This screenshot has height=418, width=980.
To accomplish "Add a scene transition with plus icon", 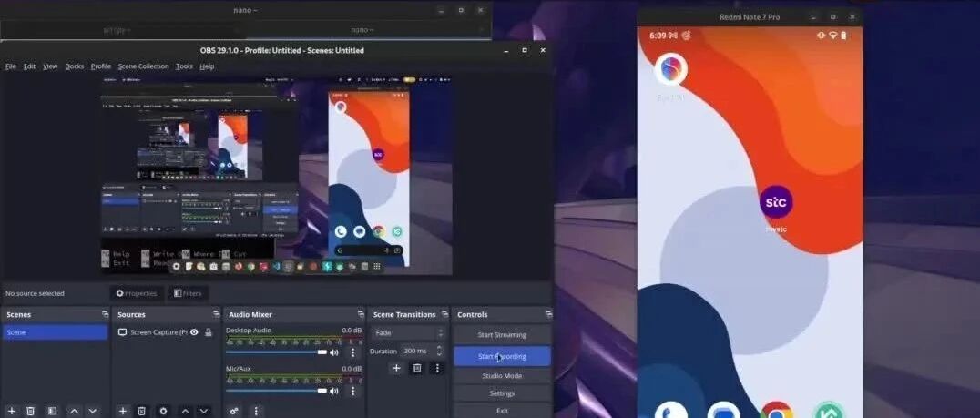I will coord(396,368).
